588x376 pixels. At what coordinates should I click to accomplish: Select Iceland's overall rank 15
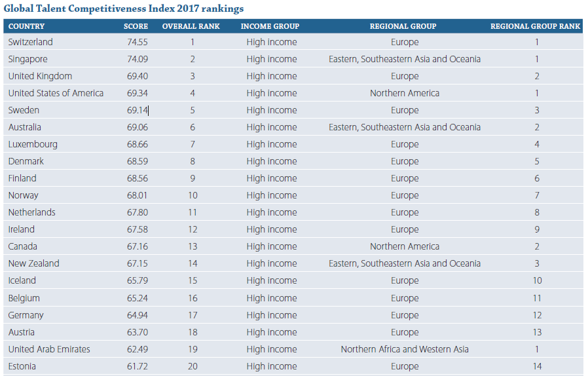pyautogui.click(x=193, y=280)
